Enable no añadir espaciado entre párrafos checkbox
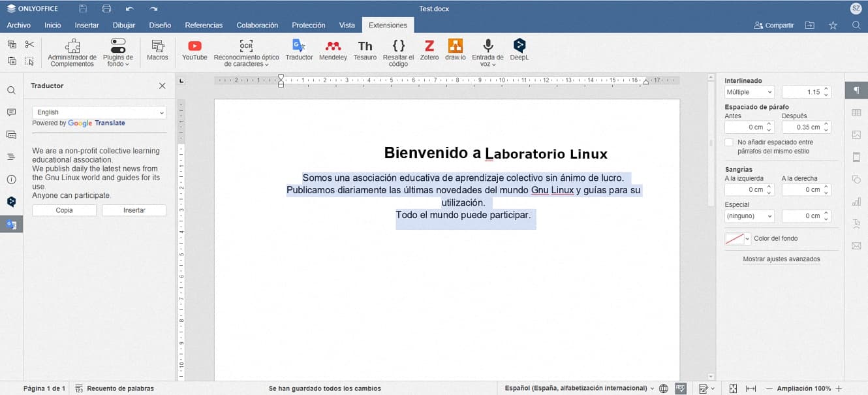Viewport: 868px width, 395px height. pyautogui.click(x=729, y=142)
